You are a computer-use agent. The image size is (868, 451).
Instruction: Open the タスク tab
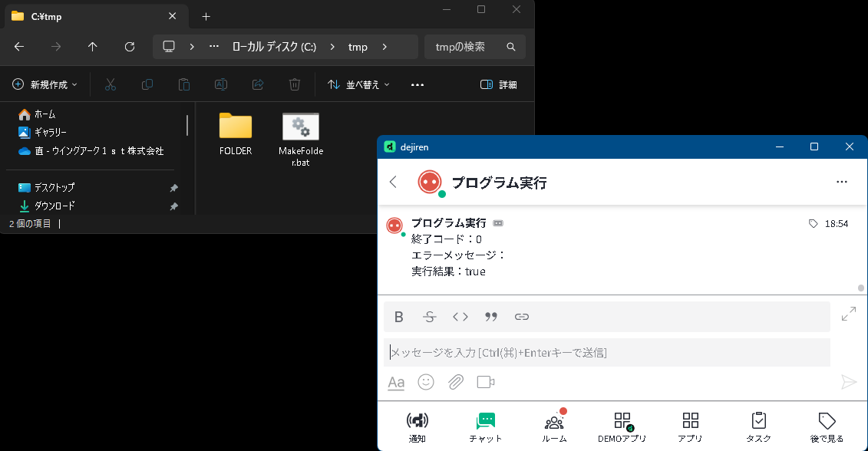[758, 426]
